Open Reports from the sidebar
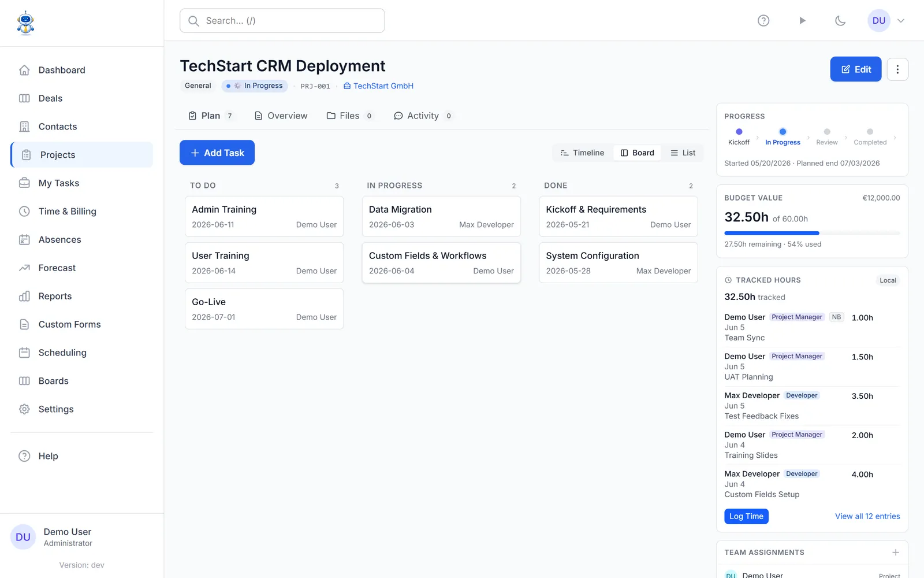 click(81, 297)
